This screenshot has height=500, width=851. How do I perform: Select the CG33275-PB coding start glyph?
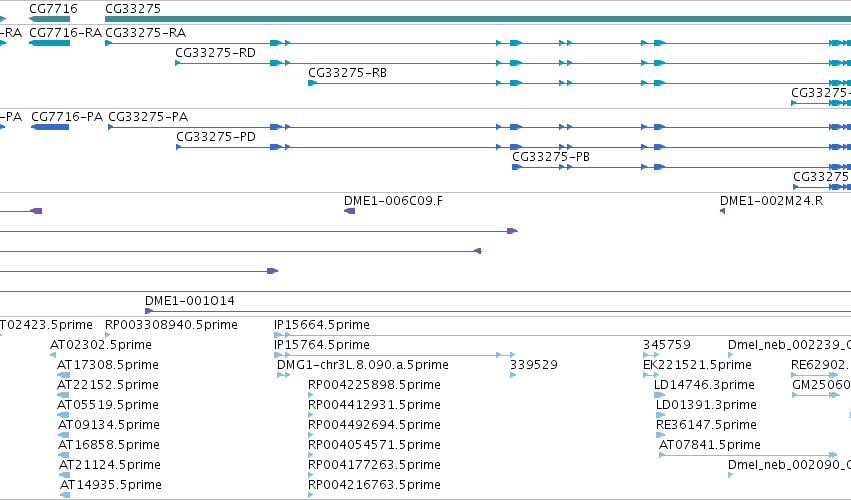517,167
